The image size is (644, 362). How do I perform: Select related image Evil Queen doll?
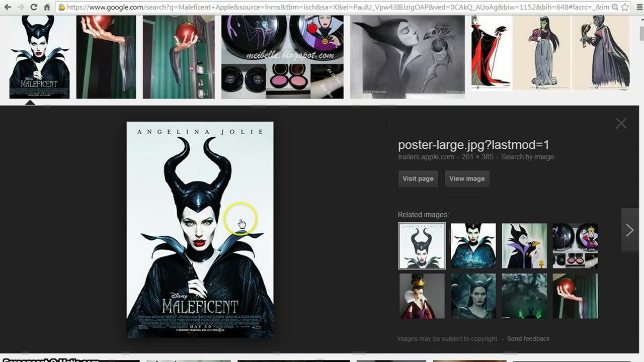(422, 296)
